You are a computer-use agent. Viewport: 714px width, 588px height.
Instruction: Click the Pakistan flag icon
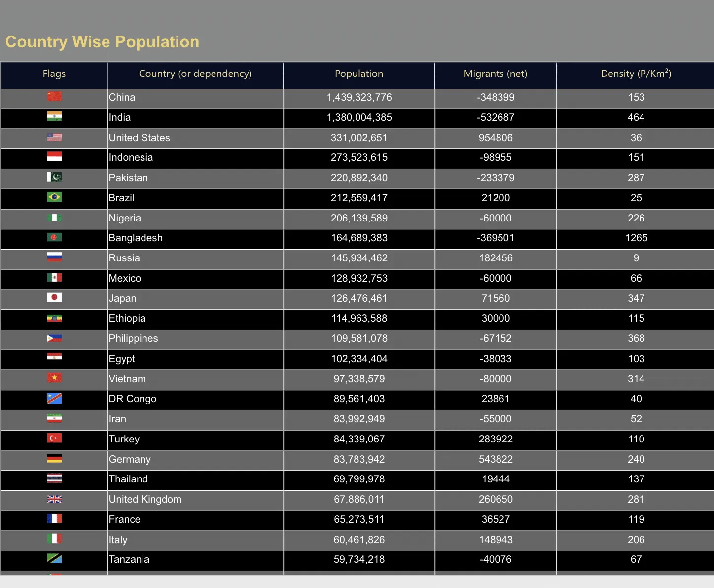54,177
